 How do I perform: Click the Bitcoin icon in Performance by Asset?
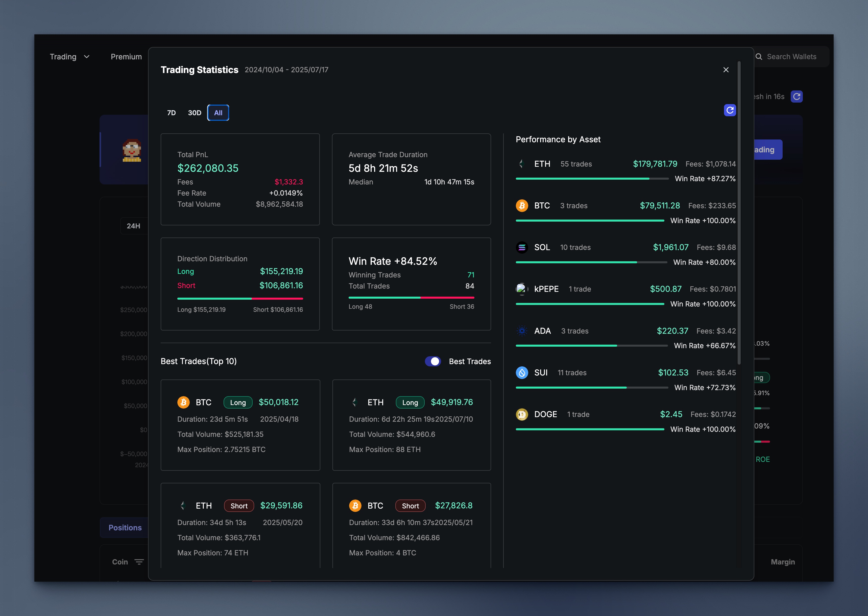point(522,206)
